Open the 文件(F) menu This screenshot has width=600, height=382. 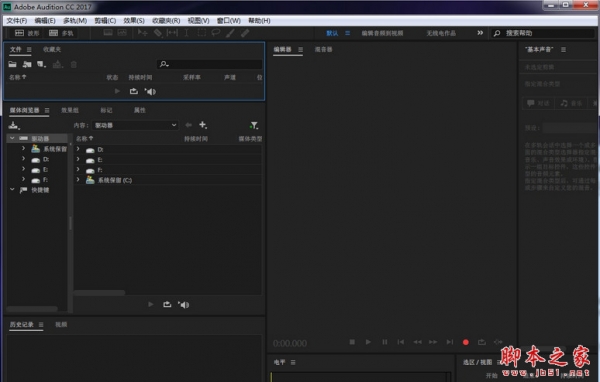pyautogui.click(x=16, y=20)
